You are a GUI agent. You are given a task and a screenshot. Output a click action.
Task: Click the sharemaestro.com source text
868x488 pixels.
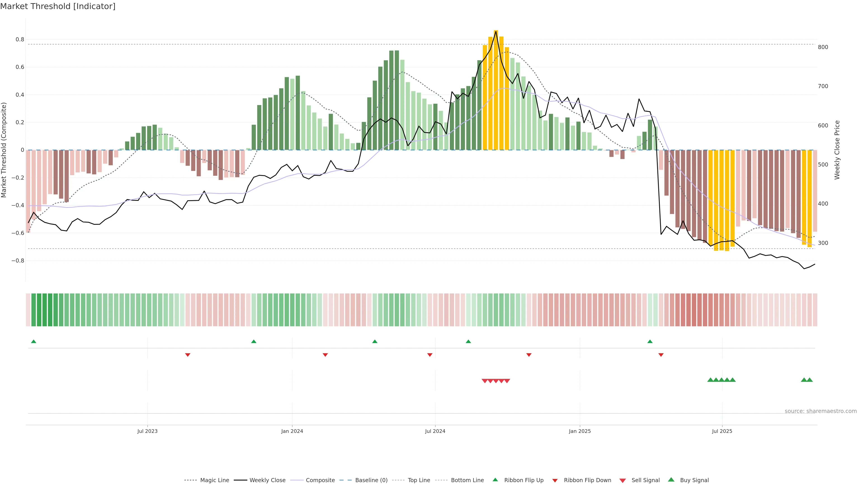pyautogui.click(x=821, y=411)
